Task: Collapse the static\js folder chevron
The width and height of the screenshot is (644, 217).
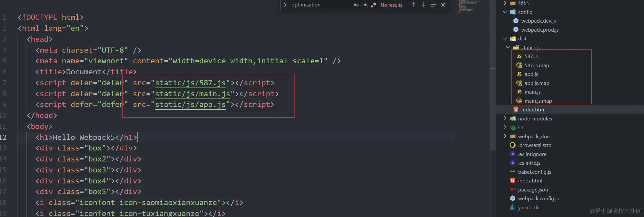Action: tap(508, 47)
